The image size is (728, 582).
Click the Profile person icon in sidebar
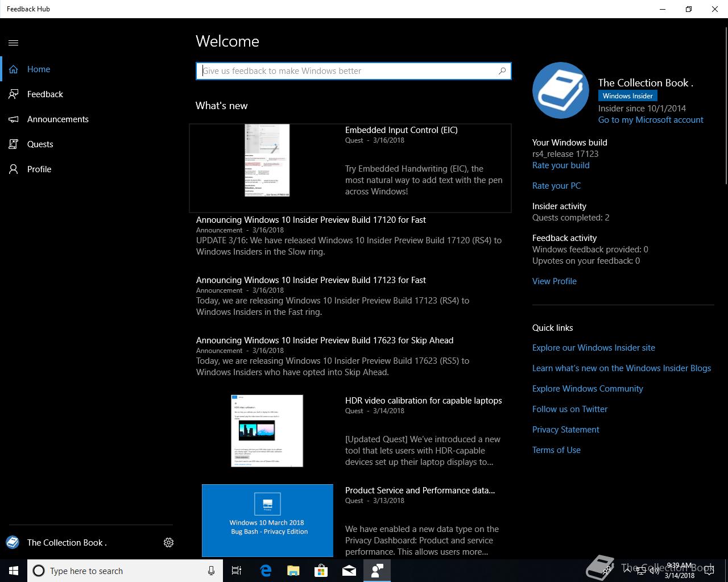(14, 169)
